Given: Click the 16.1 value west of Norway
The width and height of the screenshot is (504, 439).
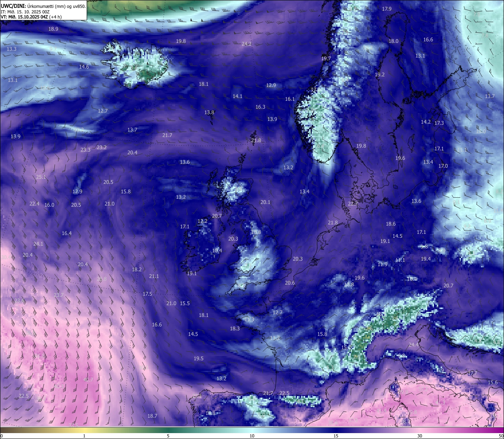Looking at the screenshot, I should pos(290,99).
